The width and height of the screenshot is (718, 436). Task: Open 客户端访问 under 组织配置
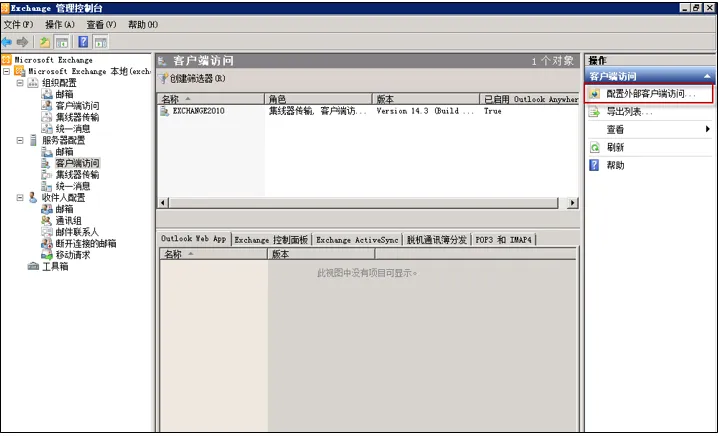click(77, 106)
